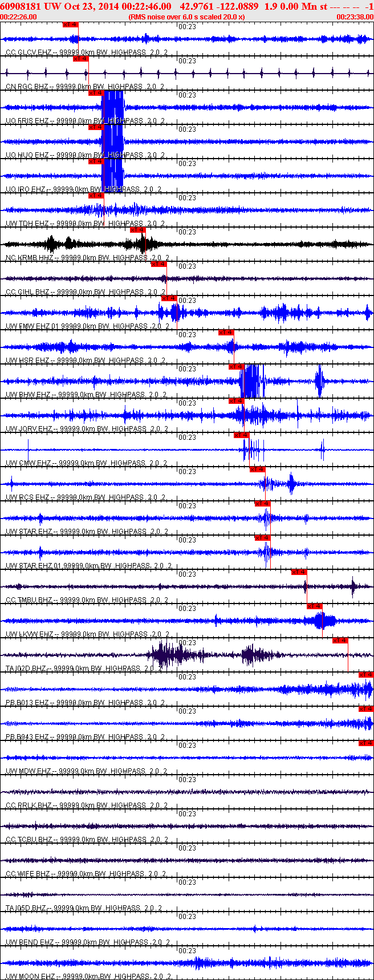Image resolution: width=374 pixels, height=980 pixels.
Task: Click the 'UW HSR EHZ' station label
Action: pyautogui.click(x=27, y=361)
